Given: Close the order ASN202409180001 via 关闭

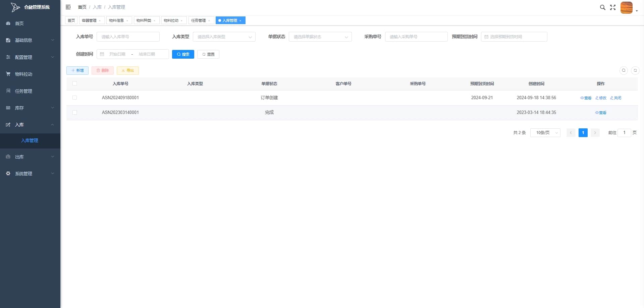Looking at the screenshot, I should (615, 98).
